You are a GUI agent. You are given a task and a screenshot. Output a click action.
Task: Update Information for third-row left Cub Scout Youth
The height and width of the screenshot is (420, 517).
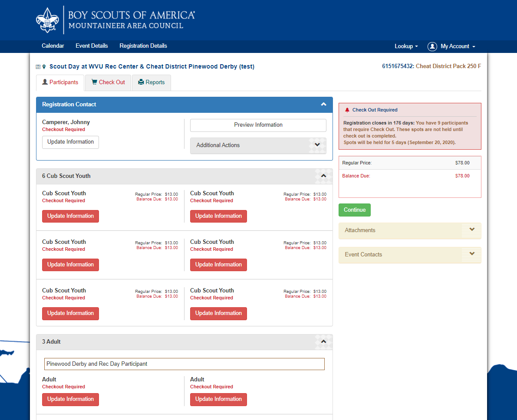[x=71, y=314]
